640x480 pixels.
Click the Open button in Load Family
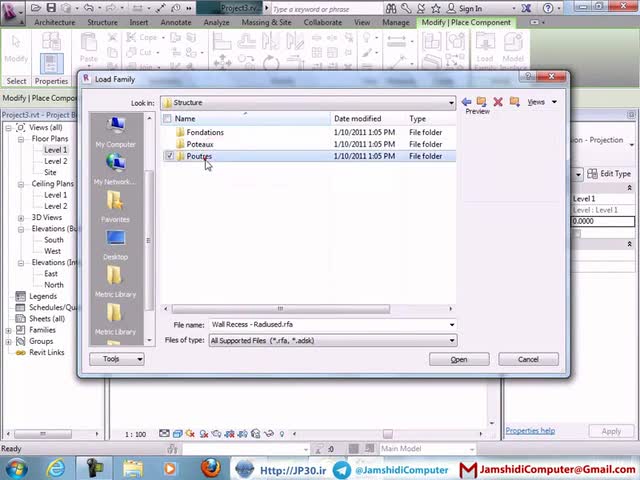459,359
